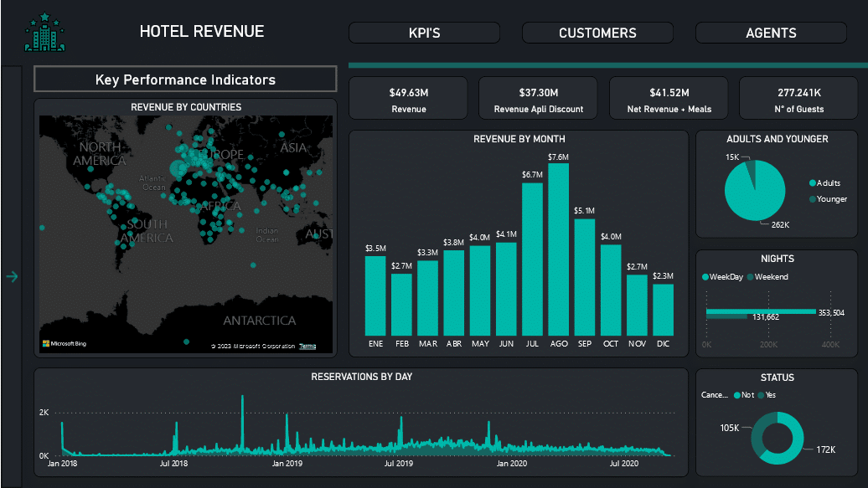This screenshot has width=868, height=488.
Task: Select the DIC $2.3M revenue bar
Action: 664,310
